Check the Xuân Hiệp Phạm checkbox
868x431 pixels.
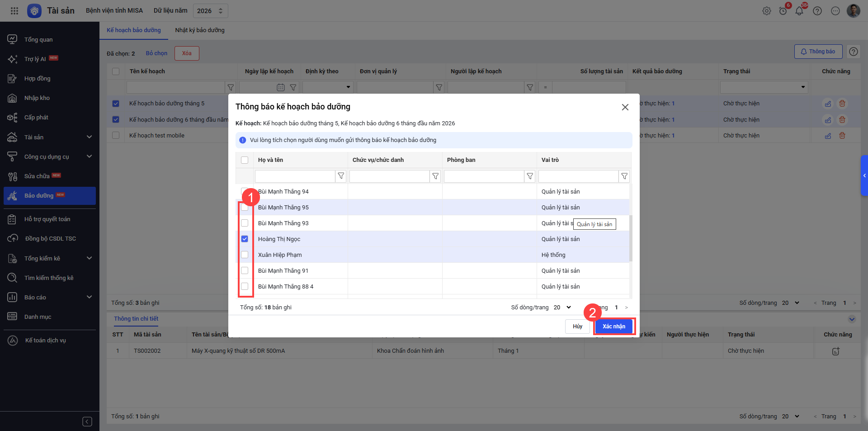(245, 255)
